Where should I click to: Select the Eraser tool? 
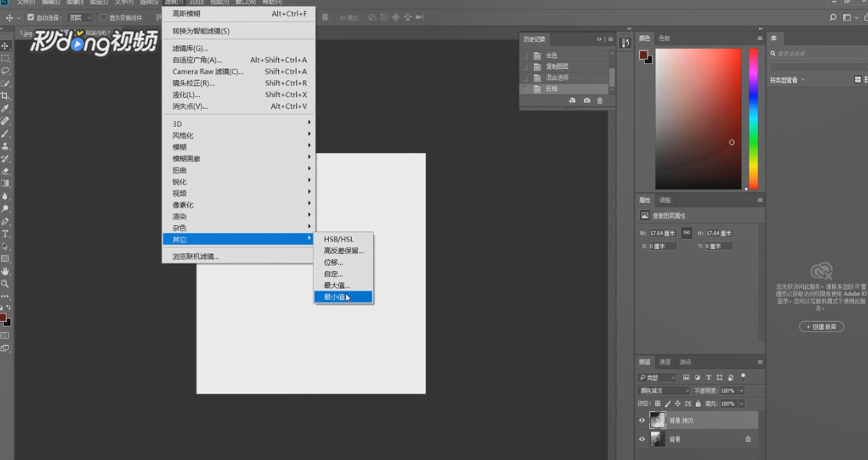tap(5, 171)
